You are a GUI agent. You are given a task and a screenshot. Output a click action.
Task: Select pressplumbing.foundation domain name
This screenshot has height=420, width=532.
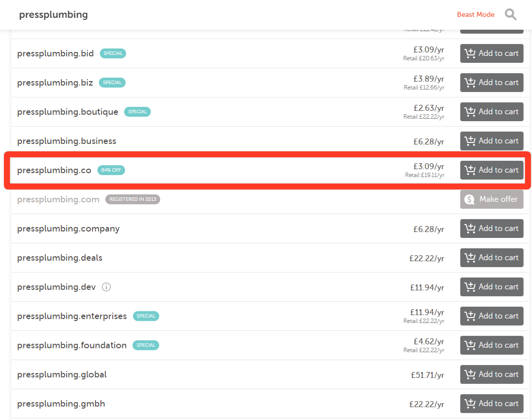tap(72, 346)
